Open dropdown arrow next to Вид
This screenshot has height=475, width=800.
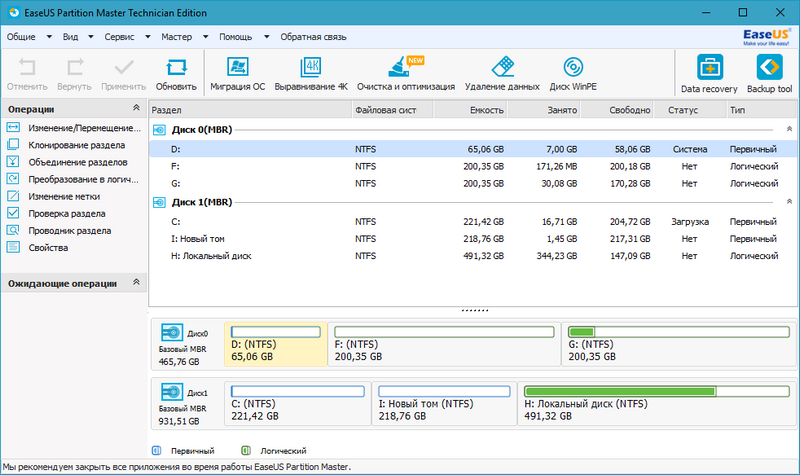tap(91, 37)
